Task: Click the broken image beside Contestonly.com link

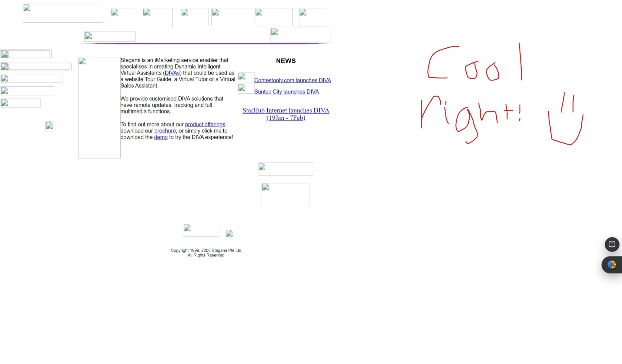Action: (x=246, y=77)
